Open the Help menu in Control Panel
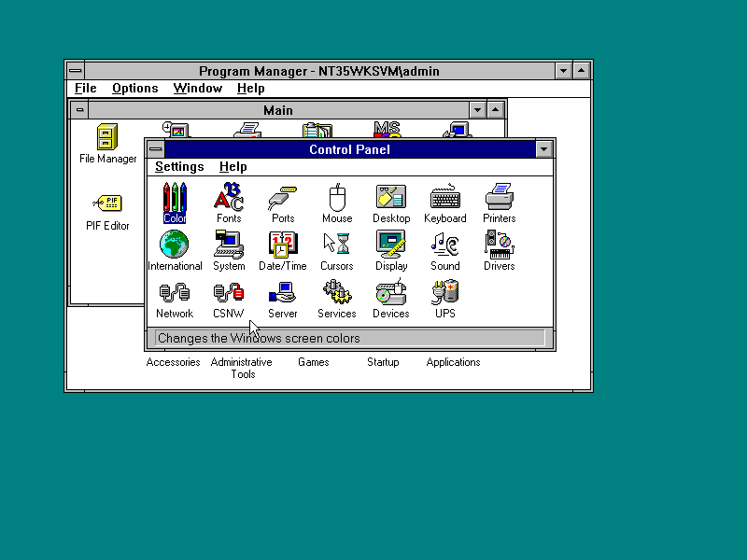The width and height of the screenshot is (747, 560). [233, 167]
